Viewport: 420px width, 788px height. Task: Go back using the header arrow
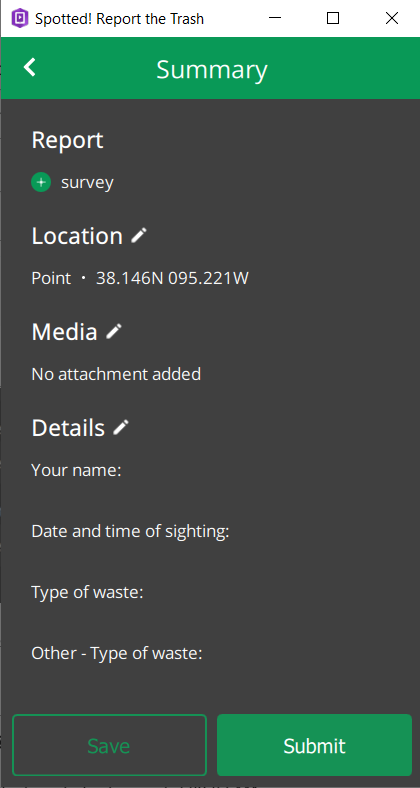30,67
